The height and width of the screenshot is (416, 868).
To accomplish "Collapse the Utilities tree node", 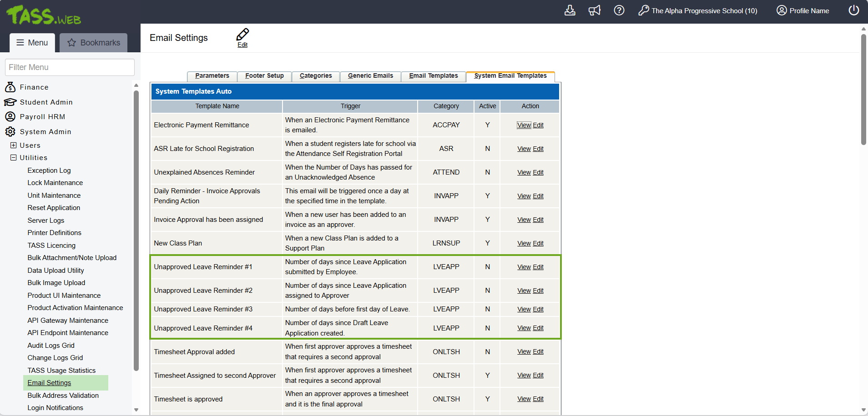I will pos(14,158).
